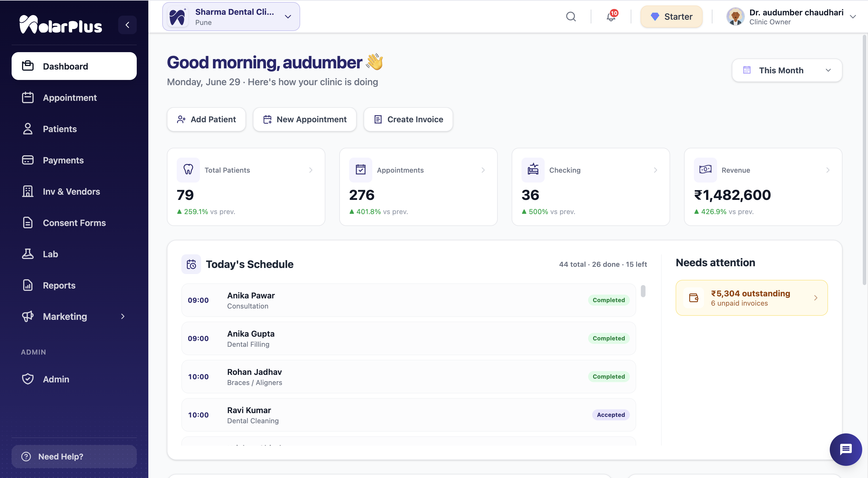The image size is (868, 478).
Task: Click the Payments card icon in sidebar
Action: [28, 160]
